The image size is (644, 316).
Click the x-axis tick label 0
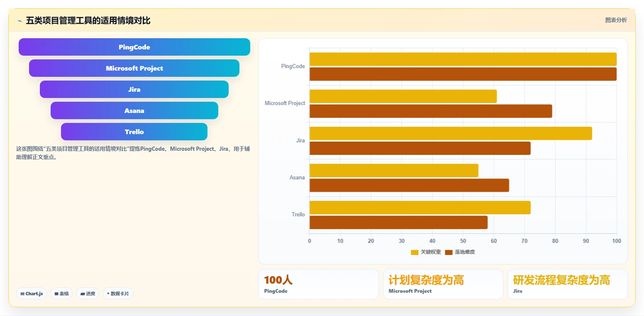[310, 241]
